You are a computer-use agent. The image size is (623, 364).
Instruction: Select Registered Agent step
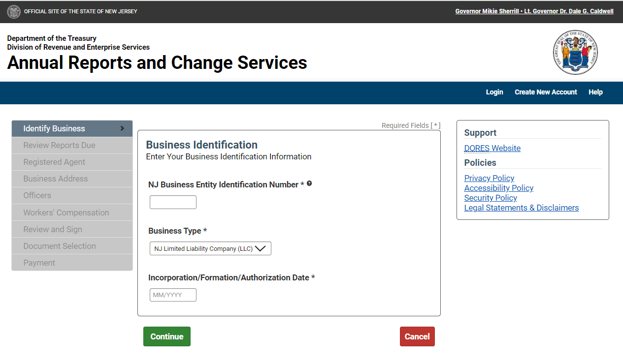tap(72, 162)
